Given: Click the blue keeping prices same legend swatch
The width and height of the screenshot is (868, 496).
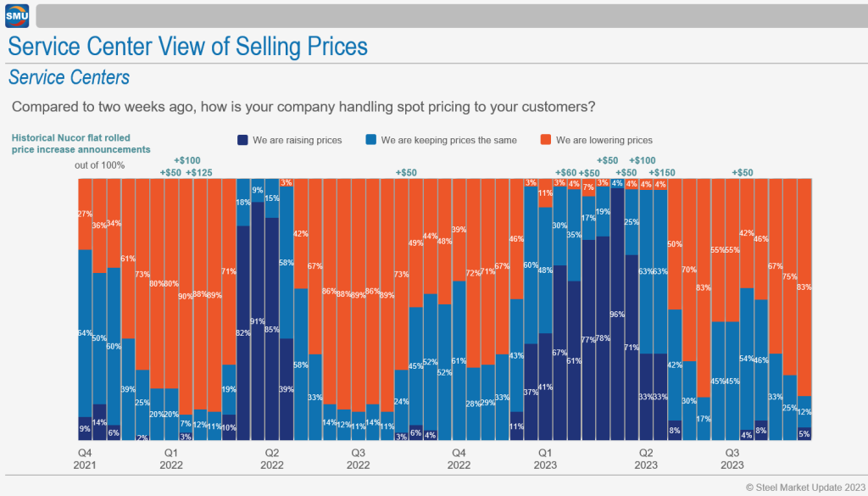Looking at the screenshot, I should point(370,140).
